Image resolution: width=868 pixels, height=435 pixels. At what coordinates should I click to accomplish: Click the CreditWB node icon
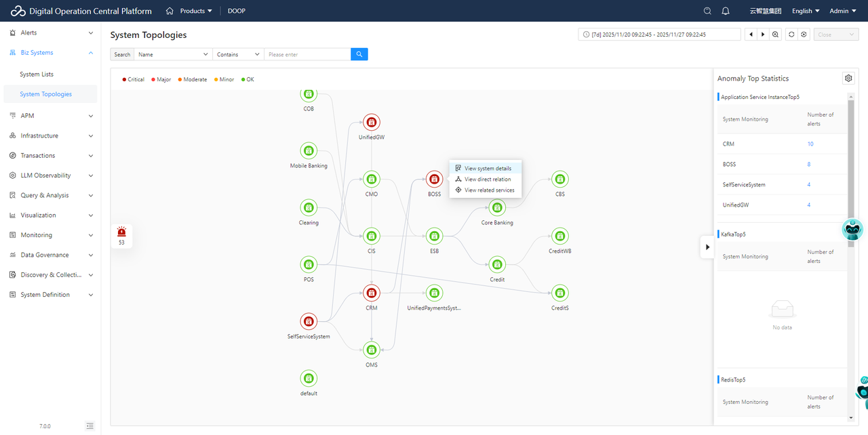[x=559, y=236]
